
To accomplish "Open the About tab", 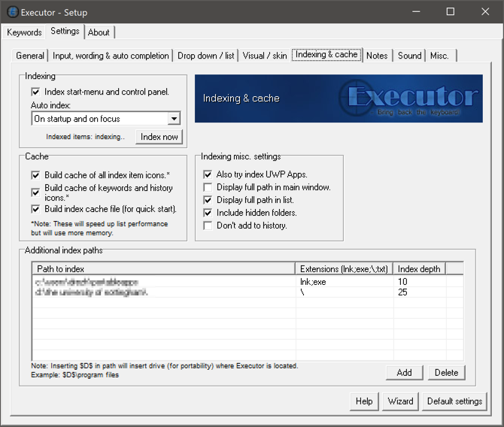I will pyautogui.click(x=99, y=32).
